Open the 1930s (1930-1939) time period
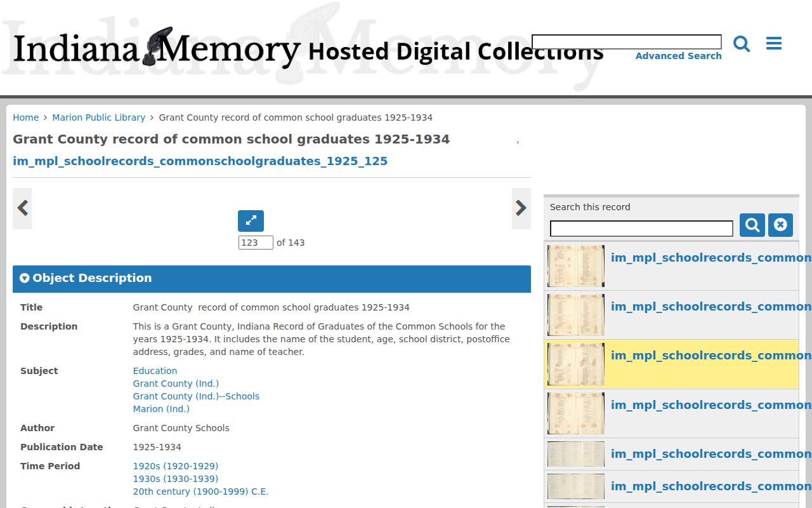 [176, 479]
